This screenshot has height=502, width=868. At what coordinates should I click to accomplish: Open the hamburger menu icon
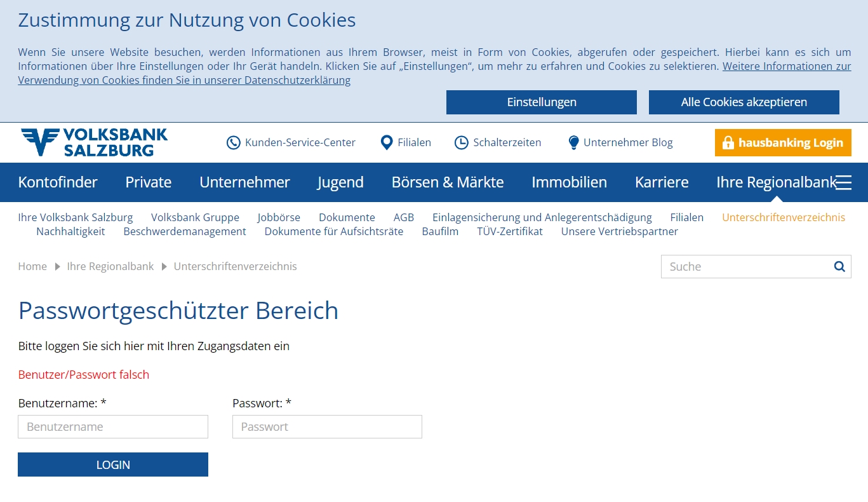[x=843, y=182]
